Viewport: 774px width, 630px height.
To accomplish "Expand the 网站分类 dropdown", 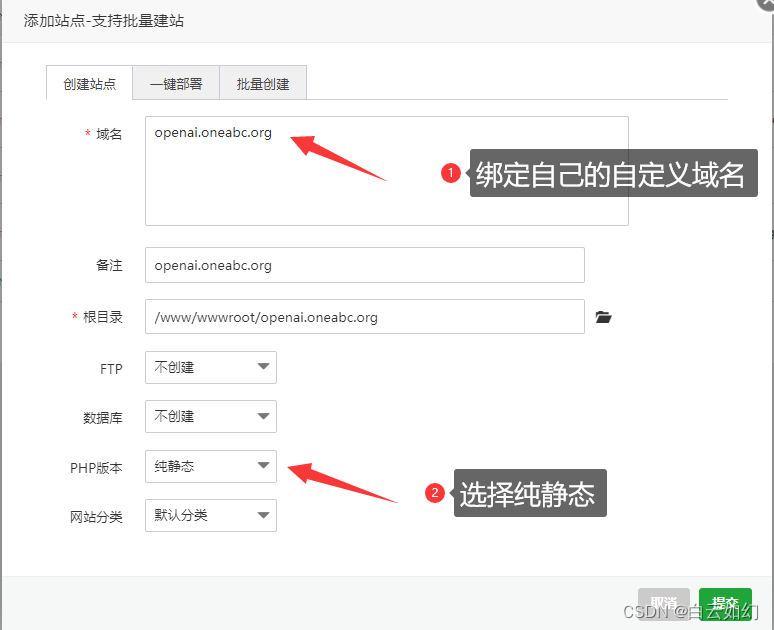I will tap(211, 515).
